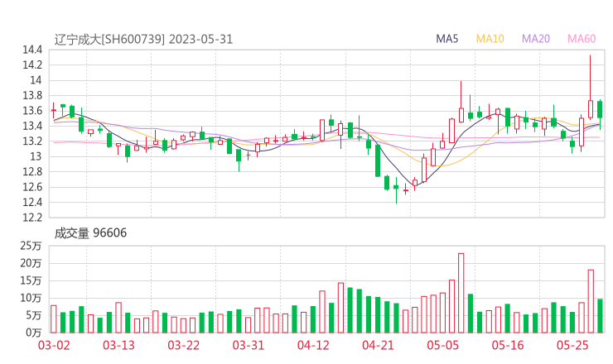Click the MA5 legend label
The height and width of the screenshot is (364, 613).
coord(446,39)
